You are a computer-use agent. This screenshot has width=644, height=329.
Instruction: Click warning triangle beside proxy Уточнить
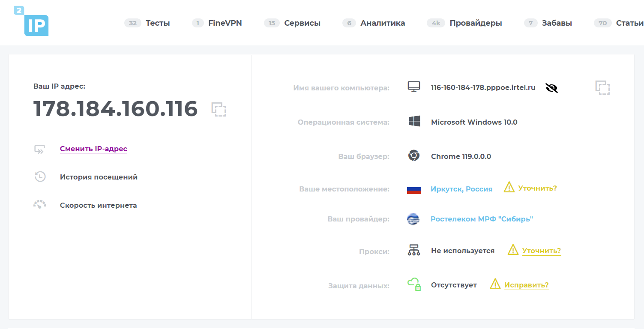[513, 250]
